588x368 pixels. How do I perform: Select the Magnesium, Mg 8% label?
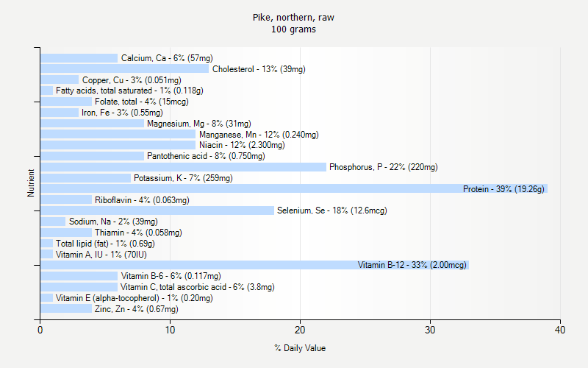(x=198, y=124)
